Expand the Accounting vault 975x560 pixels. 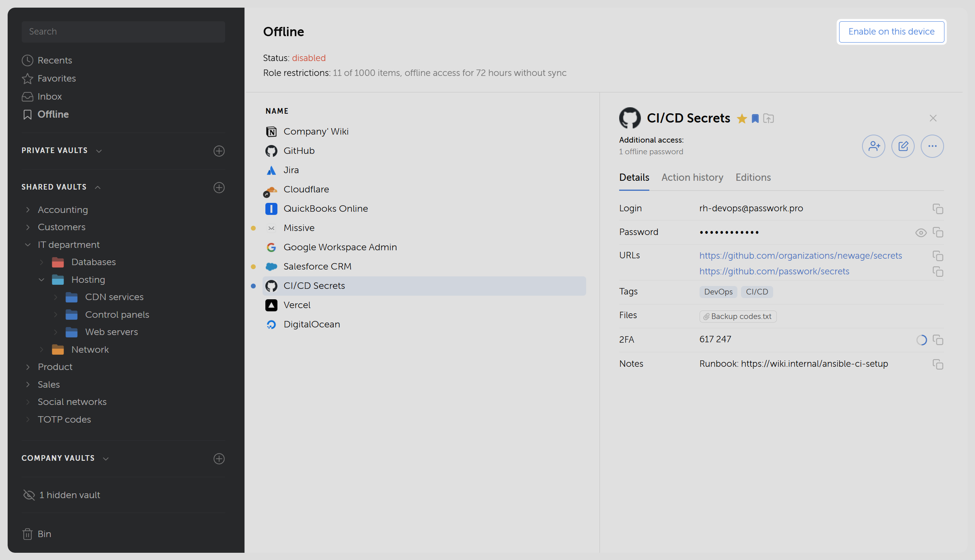coord(28,210)
